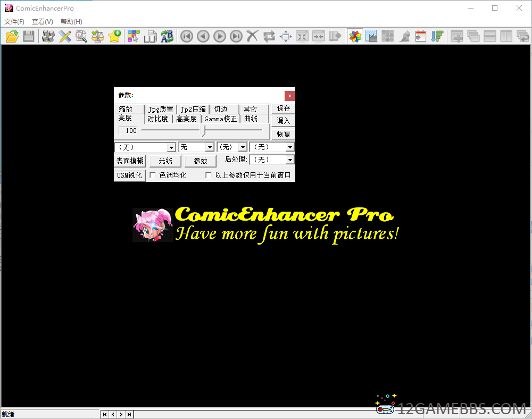
Task: Switch to the 高亮度 tab
Action: pos(187,119)
